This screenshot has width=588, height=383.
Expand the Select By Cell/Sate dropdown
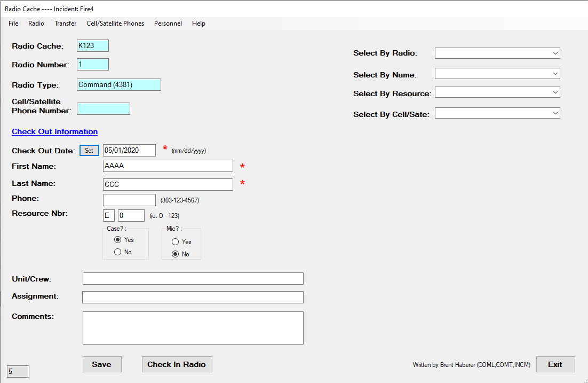pos(555,113)
